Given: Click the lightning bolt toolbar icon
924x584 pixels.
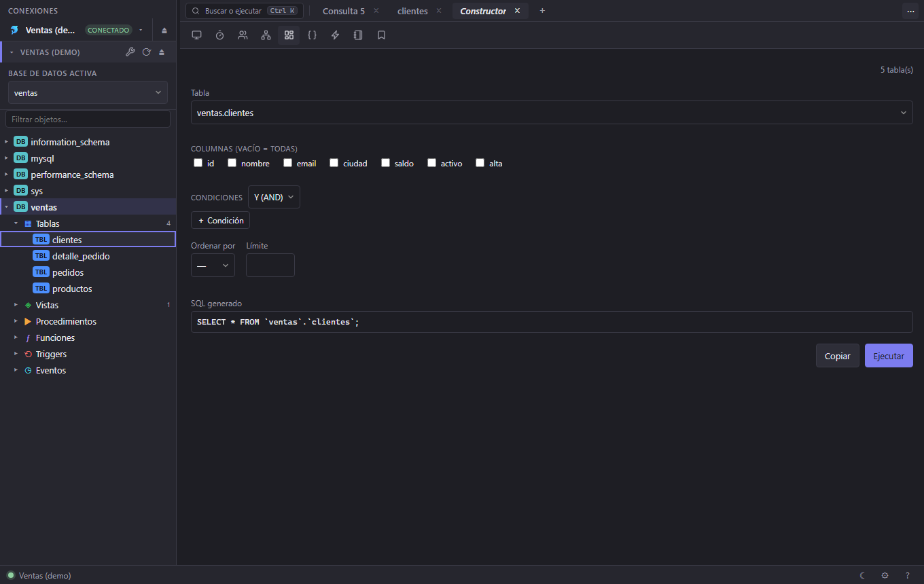Looking at the screenshot, I should coord(335,35).
